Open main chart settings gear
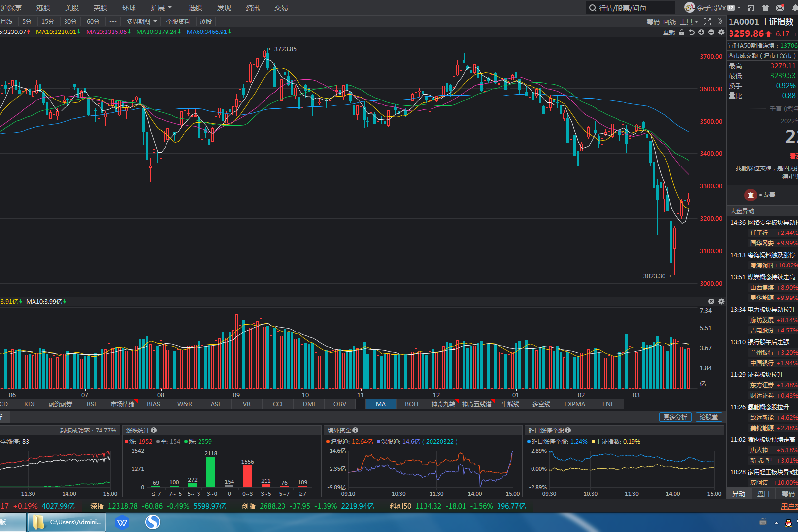Image resolution: width=798 pixels, height=532 pixels. [x=721, y=32]
